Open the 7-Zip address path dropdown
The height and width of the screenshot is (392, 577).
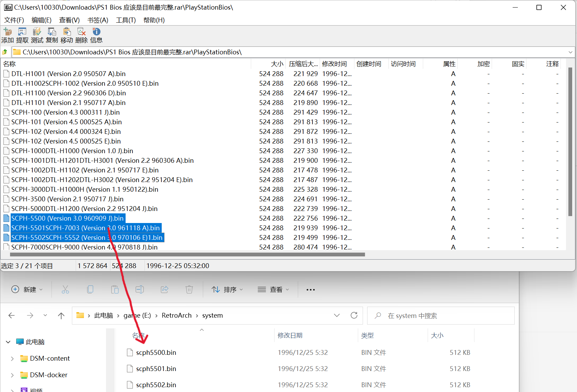(570, 52)
